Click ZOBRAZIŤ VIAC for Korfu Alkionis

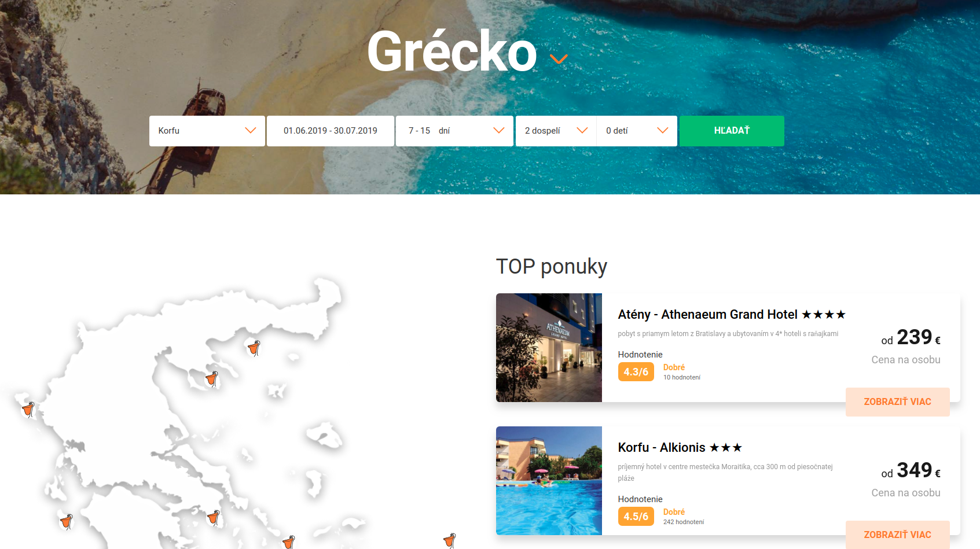898,535
